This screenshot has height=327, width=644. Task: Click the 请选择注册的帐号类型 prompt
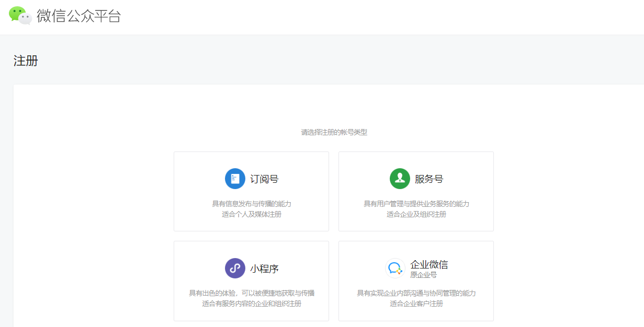tap(334, 132)
